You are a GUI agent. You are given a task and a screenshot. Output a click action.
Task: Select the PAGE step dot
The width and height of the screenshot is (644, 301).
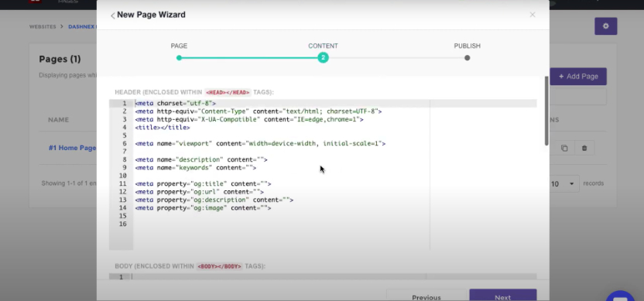tap(179, 58)
